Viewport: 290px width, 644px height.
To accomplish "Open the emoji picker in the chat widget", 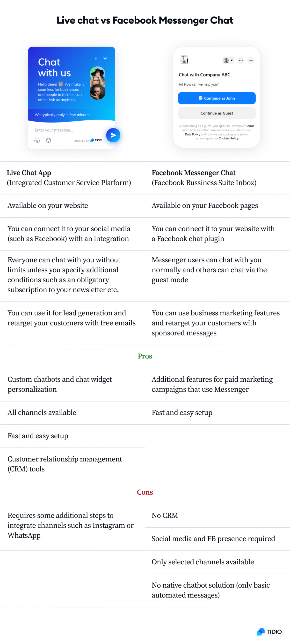I will coord(49,141).
